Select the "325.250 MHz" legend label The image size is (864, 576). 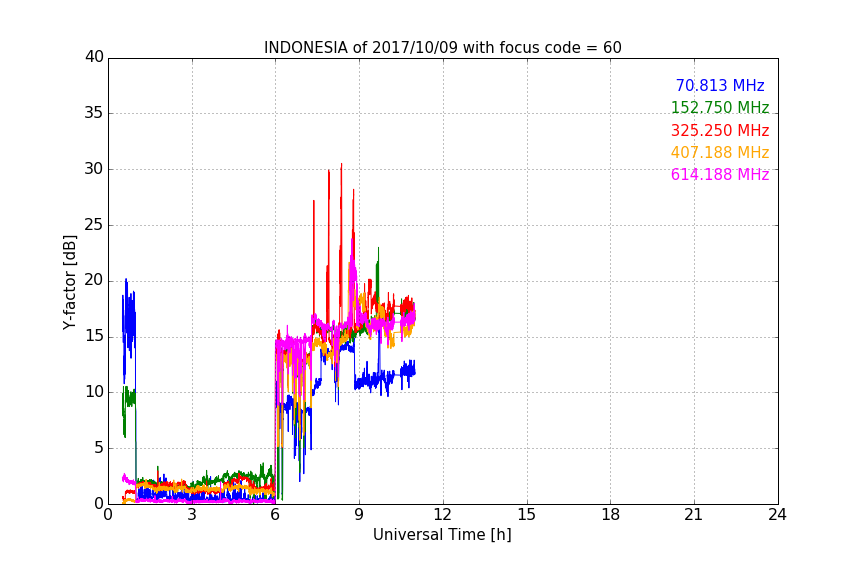(720, 130)
